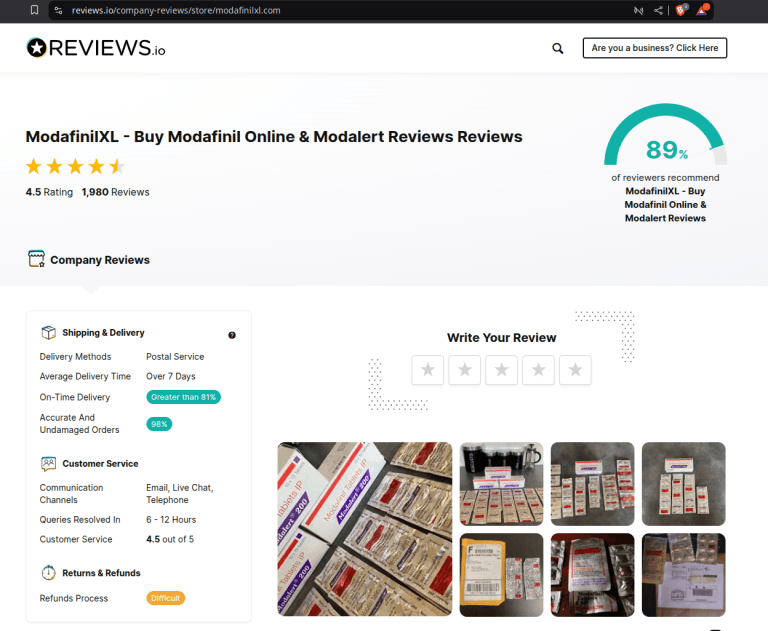Click the Returns & Refunds clock icon
The image size is (768, 631).
coord(48,573)
